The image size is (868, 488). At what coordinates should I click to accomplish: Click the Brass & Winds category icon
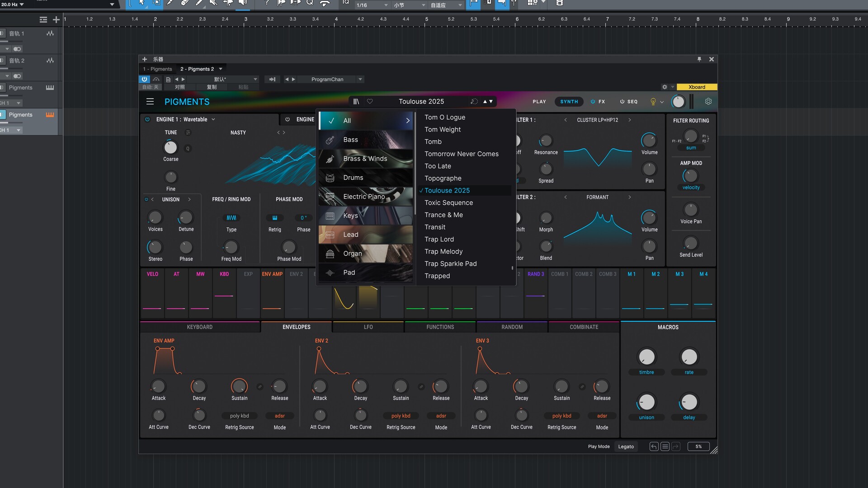tap(330, 159)
